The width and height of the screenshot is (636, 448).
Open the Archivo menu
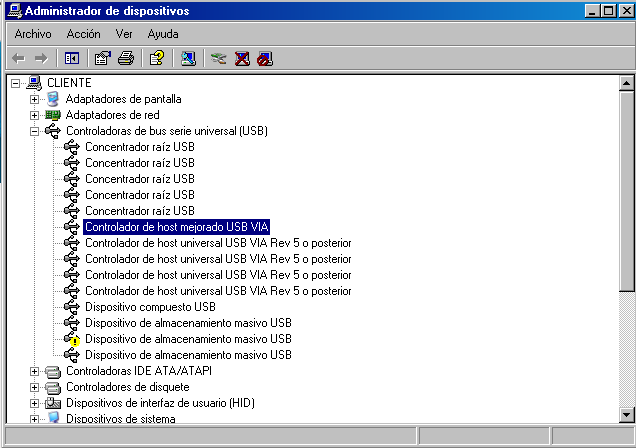point(33,34)
